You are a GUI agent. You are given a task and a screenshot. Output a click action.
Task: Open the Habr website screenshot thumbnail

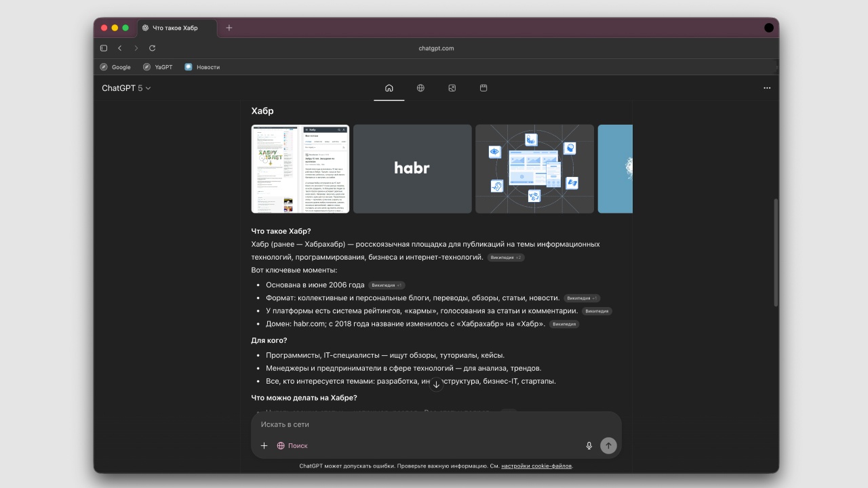tap(300, 169)
